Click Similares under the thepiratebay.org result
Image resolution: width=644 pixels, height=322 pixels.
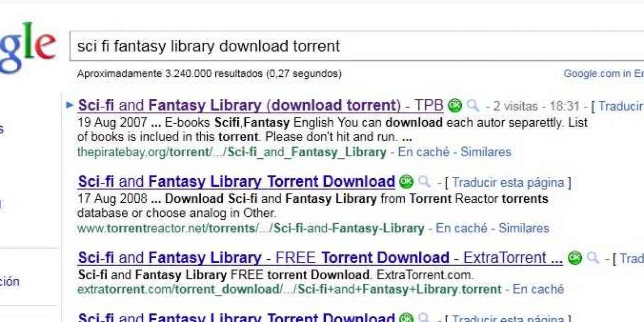click(x=486, y=152)
